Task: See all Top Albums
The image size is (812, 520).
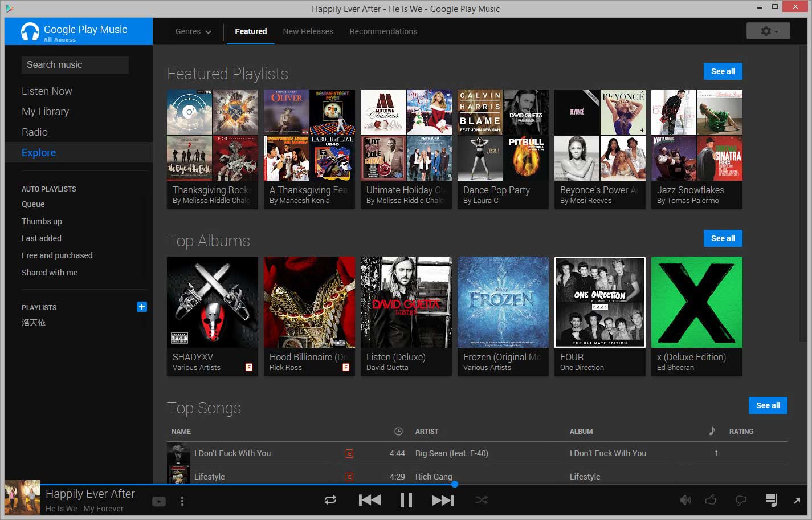Action: (723, 238)
